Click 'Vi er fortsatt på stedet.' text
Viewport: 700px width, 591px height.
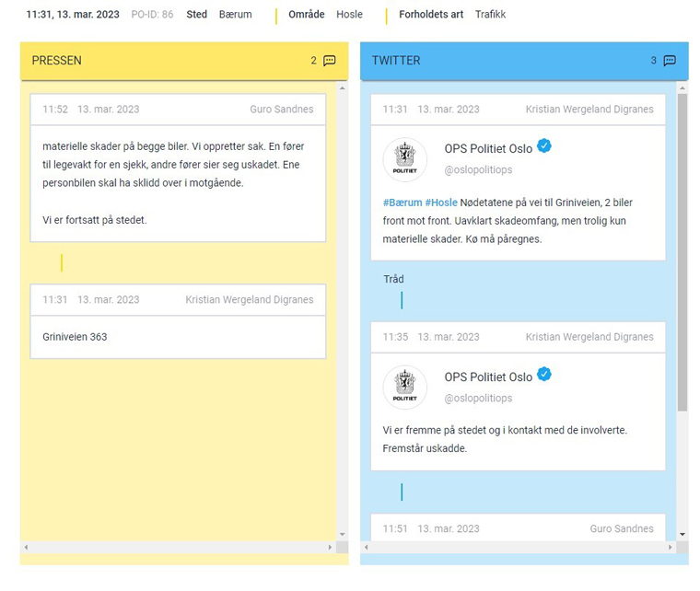point(95,220)
